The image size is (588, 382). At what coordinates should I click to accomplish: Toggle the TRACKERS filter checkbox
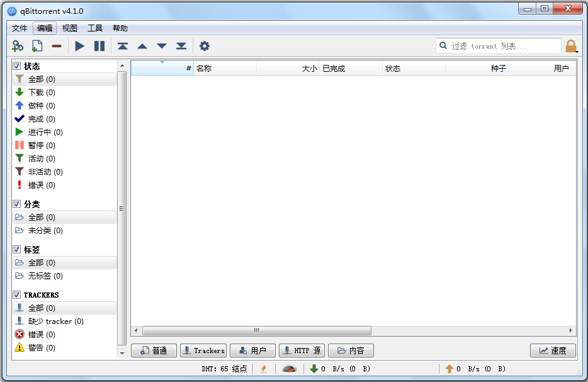pyautogui.click(x=17, y=294)
